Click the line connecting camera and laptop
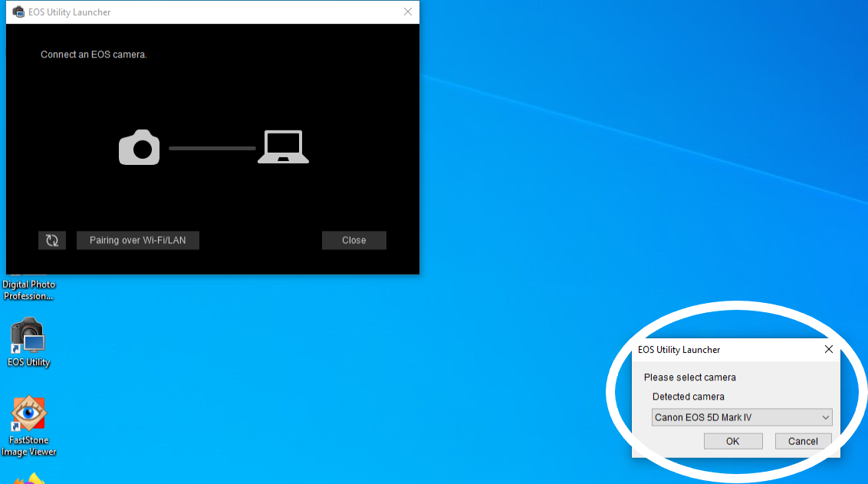The height and width of the screenshot is (484, 868). [x=212, y=148]
